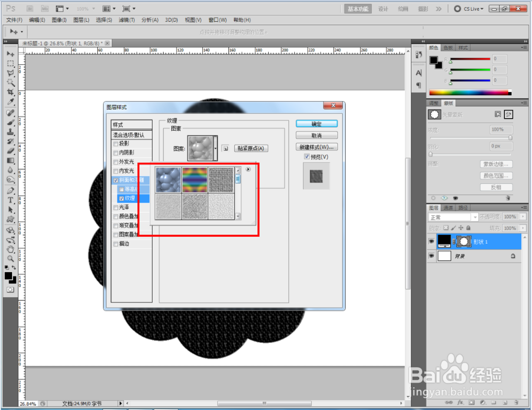
Task: Click the 贴紧原点(A) button
Action: click(x=251, y=148)
